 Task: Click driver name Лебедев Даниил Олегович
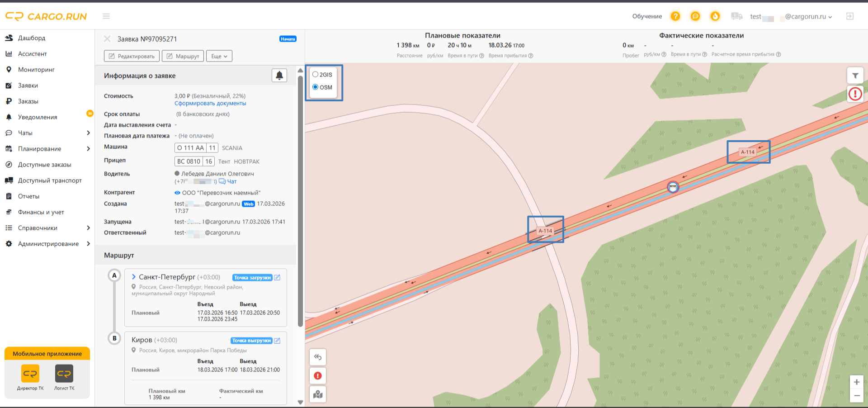pos(217,174)
